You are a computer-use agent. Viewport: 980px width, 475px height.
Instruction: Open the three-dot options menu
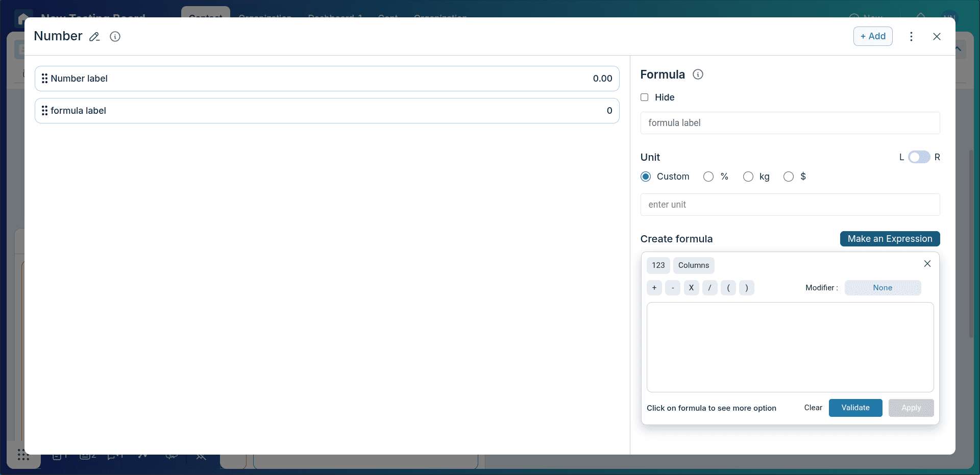point(911,36)
